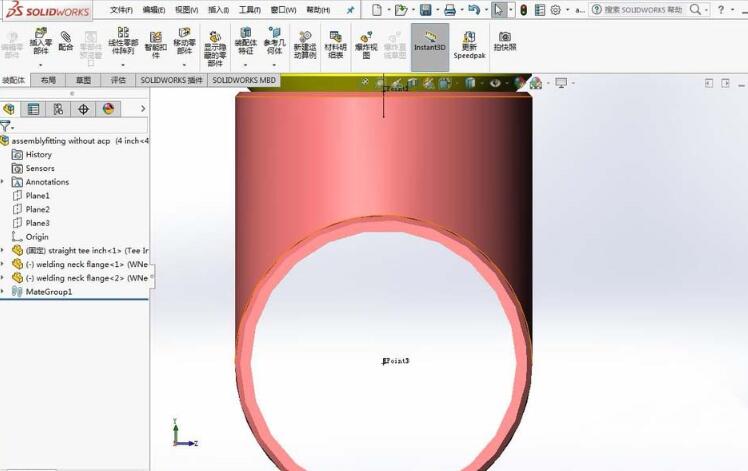Open ConfigurationManager tab icon
Viewport: 748px width, 471px height.
click(x=58, y=109)
